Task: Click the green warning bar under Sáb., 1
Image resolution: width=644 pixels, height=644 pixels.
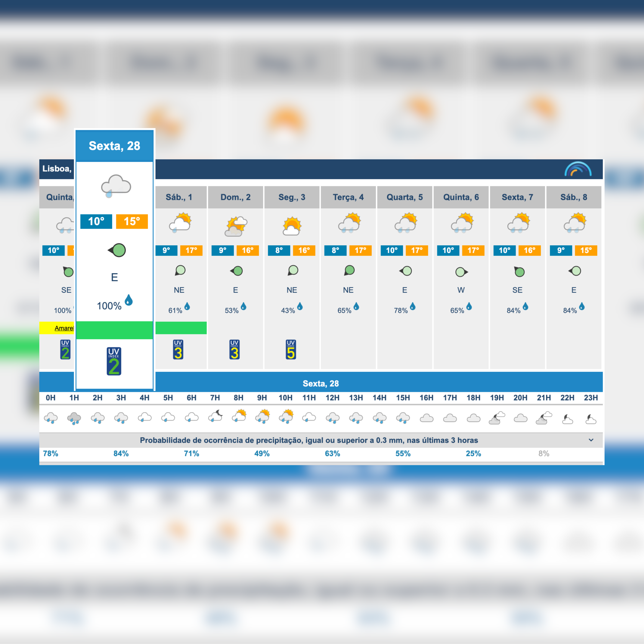Action: (181, 328)
